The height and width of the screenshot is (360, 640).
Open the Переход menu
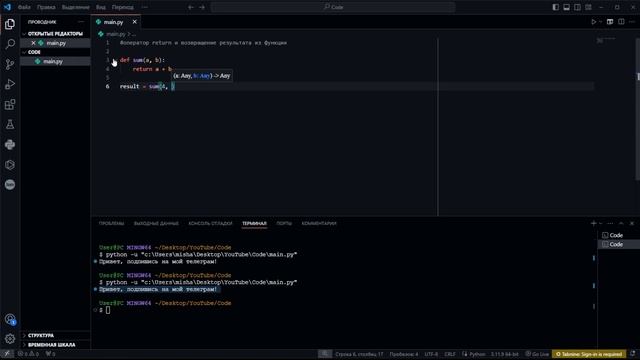tap(122, 7)
